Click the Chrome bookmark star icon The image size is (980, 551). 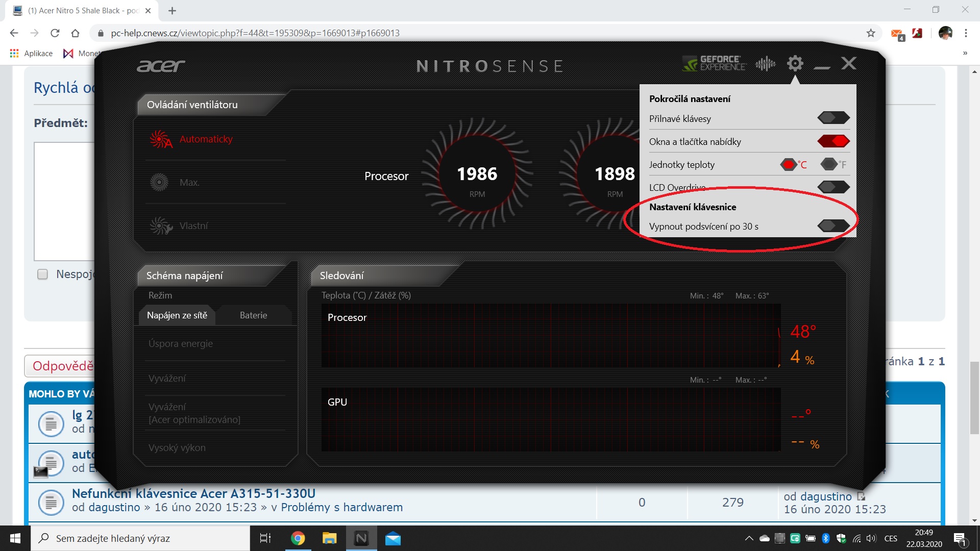871,33
